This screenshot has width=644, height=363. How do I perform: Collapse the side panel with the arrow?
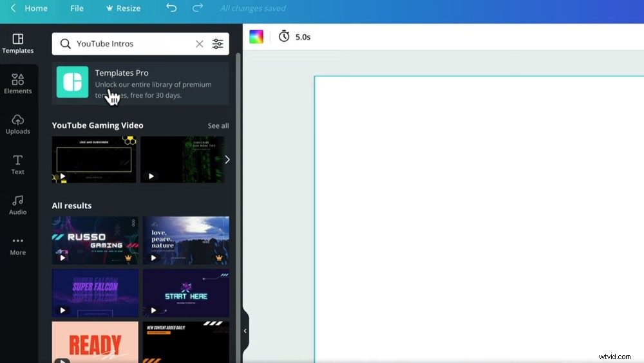click(x=245, y=331)
